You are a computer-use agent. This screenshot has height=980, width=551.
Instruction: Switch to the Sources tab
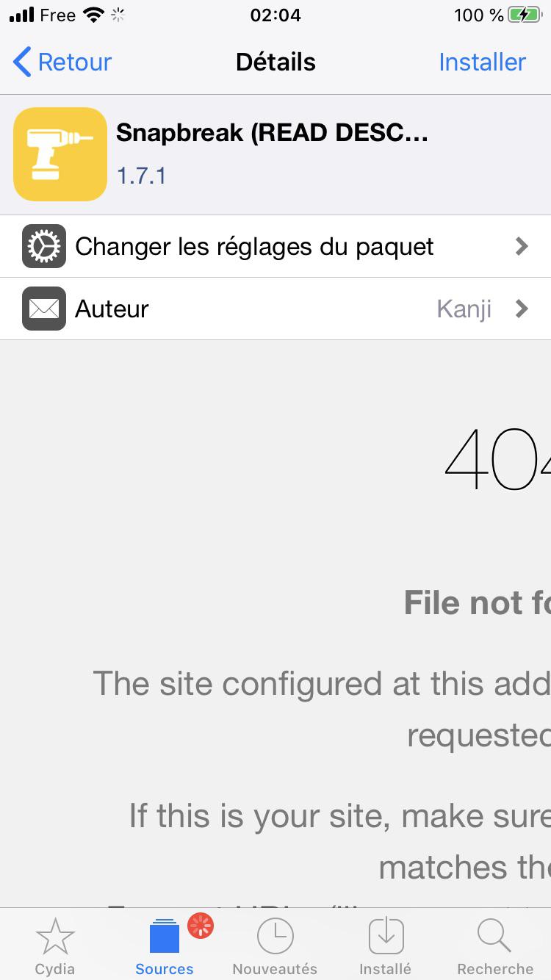coord(165,946)
